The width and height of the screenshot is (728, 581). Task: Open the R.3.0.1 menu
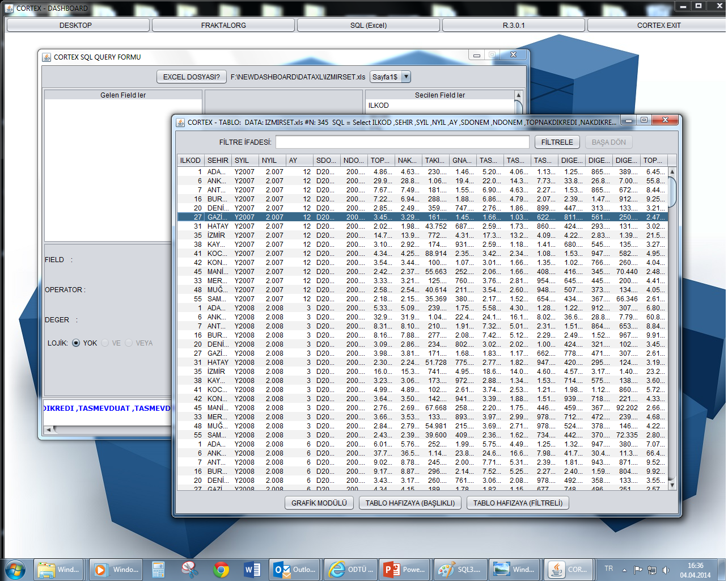pos(514,25)
